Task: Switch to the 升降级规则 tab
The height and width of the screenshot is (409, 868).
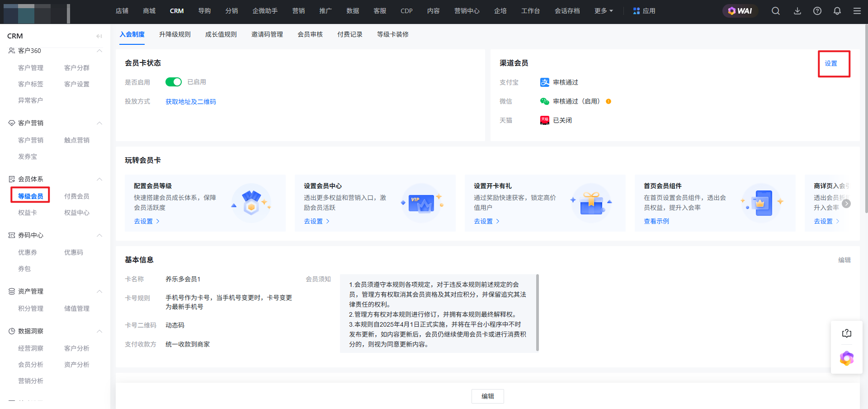Action: pos(175,34)
